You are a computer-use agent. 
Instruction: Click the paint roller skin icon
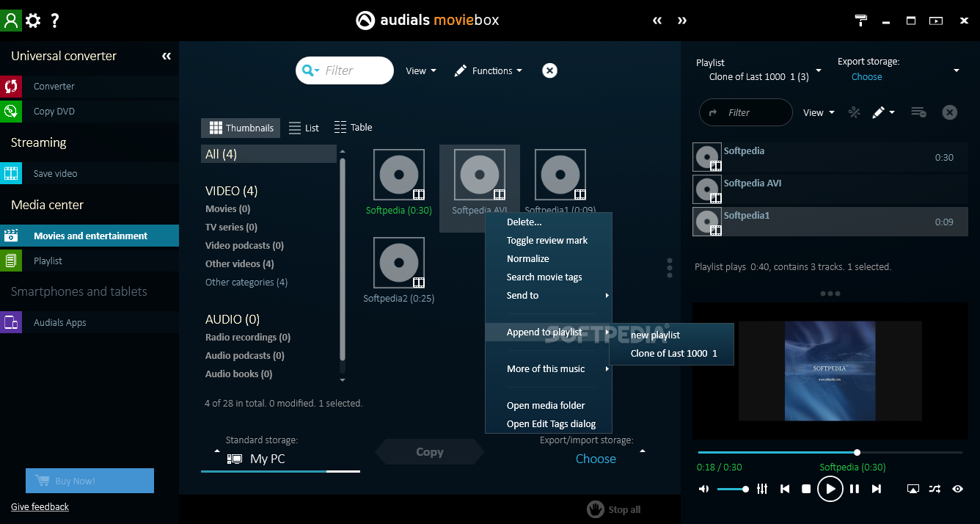point(862,21)
